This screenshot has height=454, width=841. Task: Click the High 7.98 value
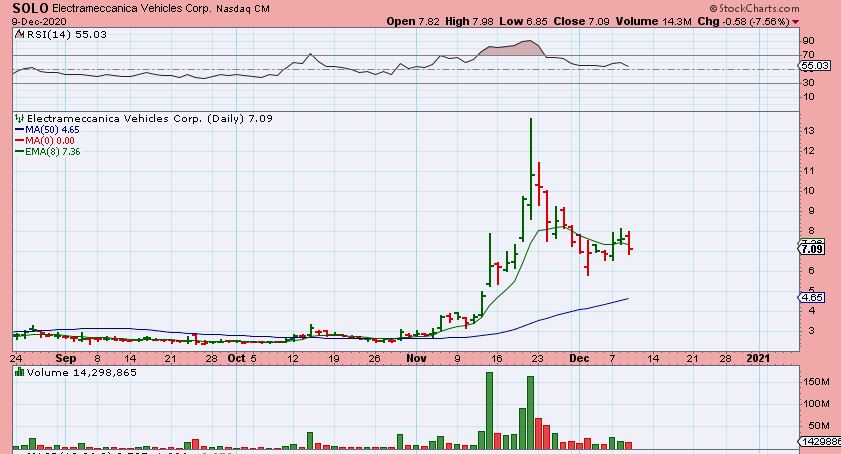click(x=469, y=21)
